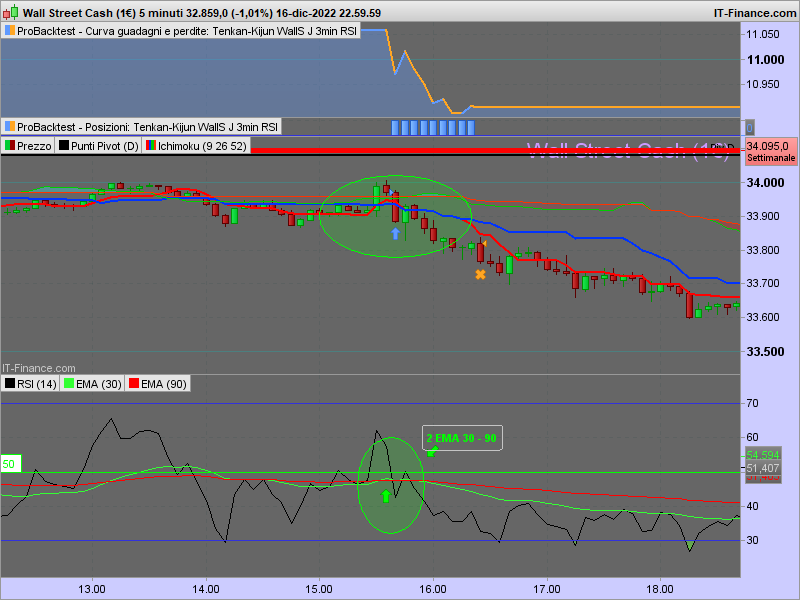Click the green 50 level label in RSI panel

pos(10,464)
